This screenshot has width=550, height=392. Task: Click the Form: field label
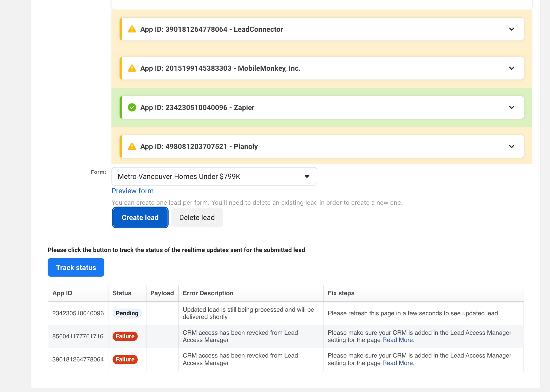[99, 172]
